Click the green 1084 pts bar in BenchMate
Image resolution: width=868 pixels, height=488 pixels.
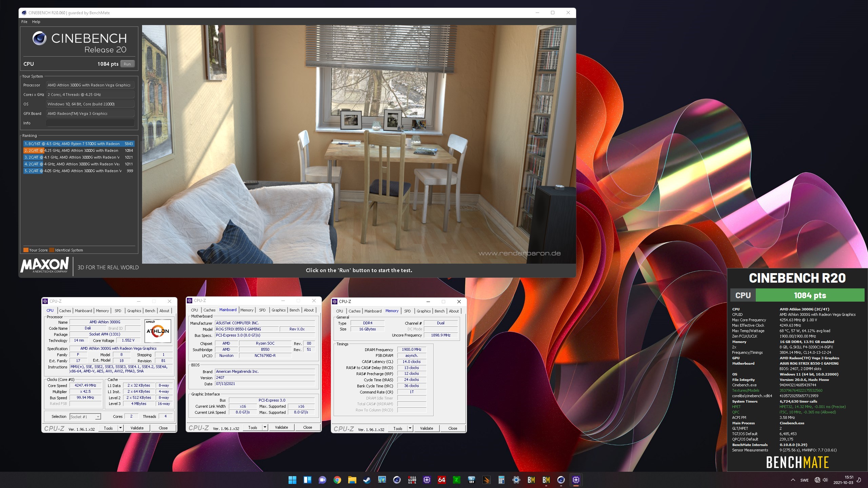pyautogui.click(x=810, y=295)
